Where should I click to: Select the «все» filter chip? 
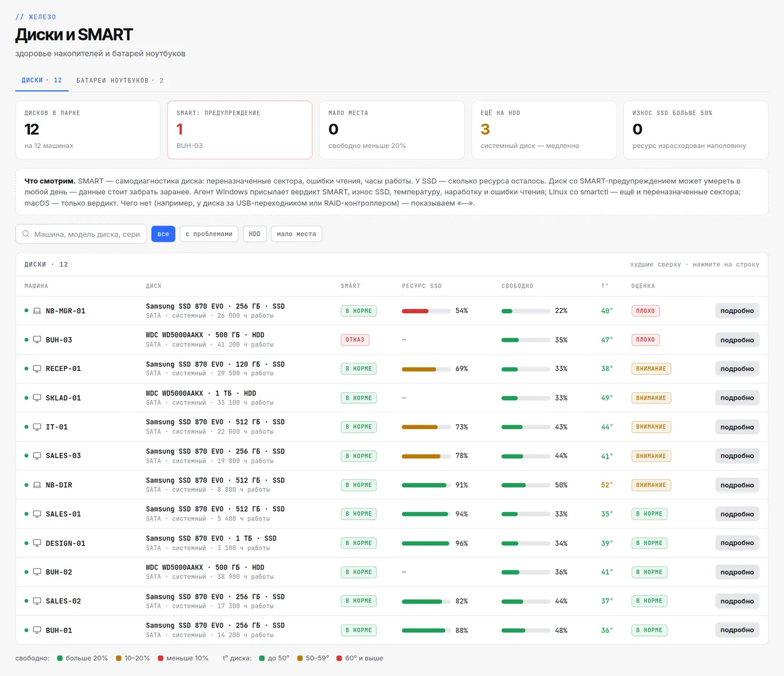pos(163,234)
